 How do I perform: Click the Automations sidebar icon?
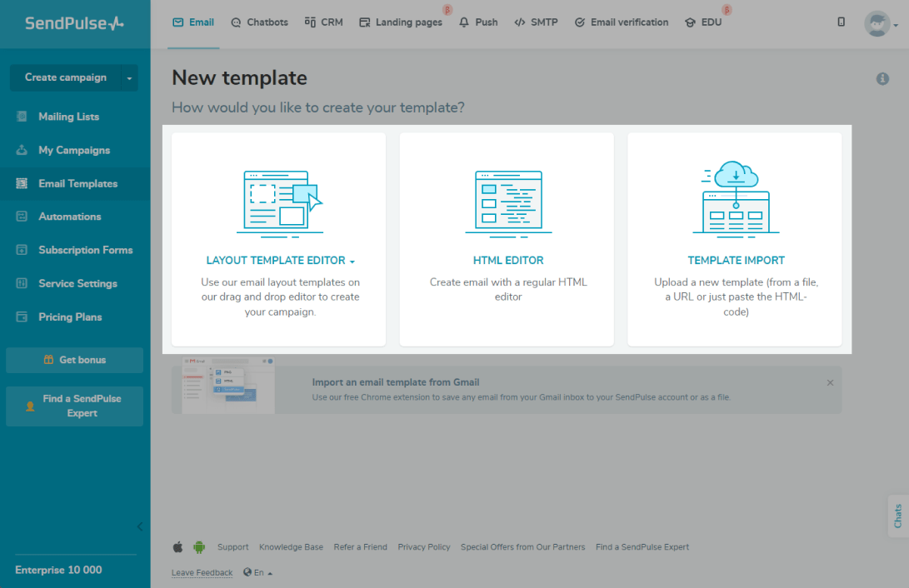coord(22,217)
